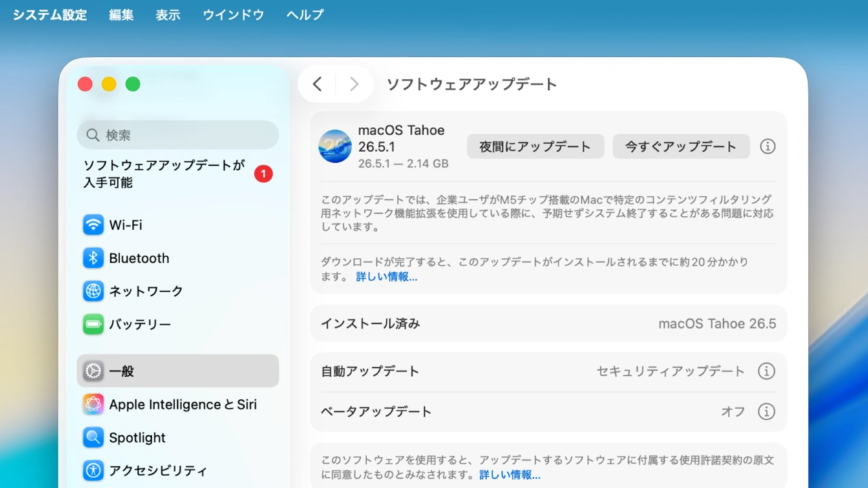Select Spotlight in the sidebar

[178, 438]
